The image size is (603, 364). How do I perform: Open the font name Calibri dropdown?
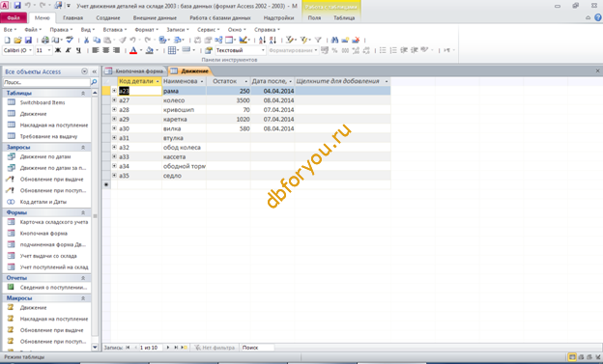tap(30, 50)
